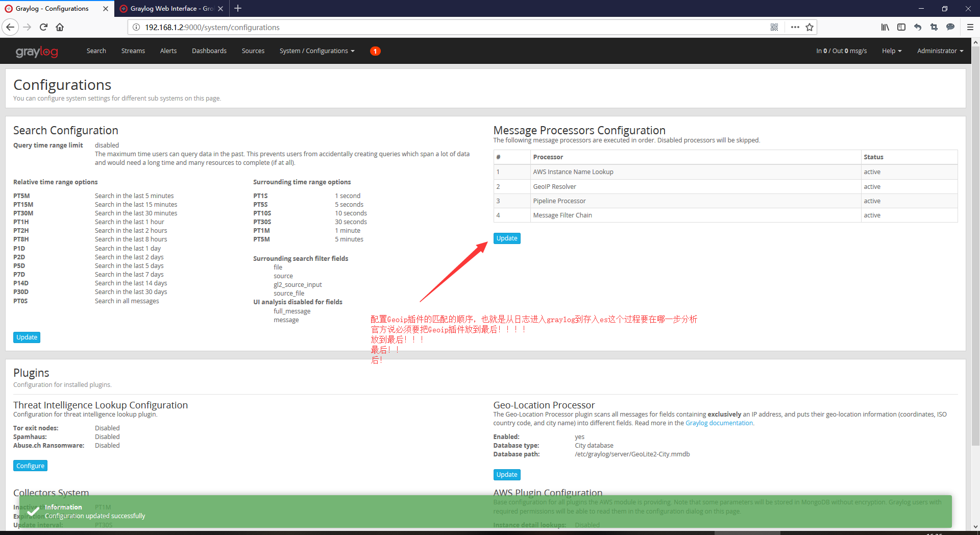Image resolution: width=980 pixels, height=535 pixels.
Task: Toggle the browser sidebar icon
Action: pyautogui.click(x=901, y=27)
